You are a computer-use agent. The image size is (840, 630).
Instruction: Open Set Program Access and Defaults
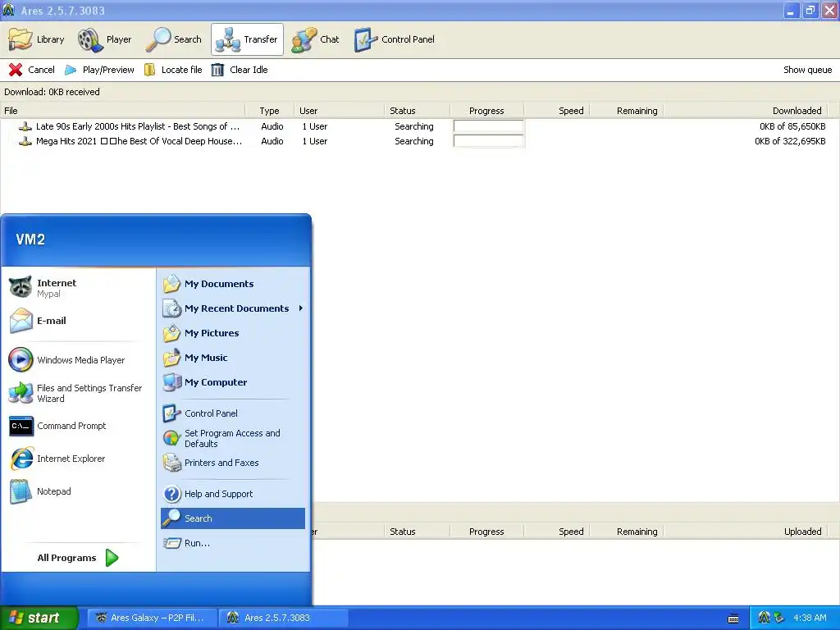(x=233, y=438)
